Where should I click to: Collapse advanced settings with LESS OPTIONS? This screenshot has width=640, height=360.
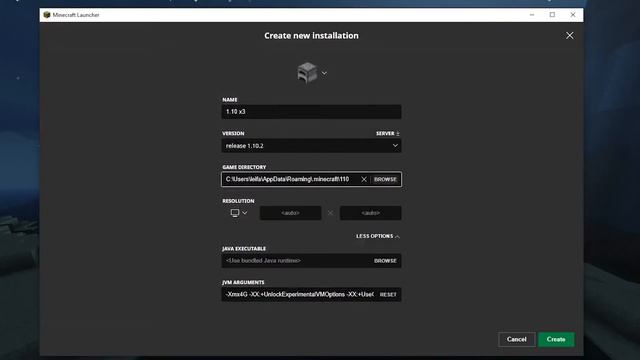pyautogui.click(x=378, y=236)
